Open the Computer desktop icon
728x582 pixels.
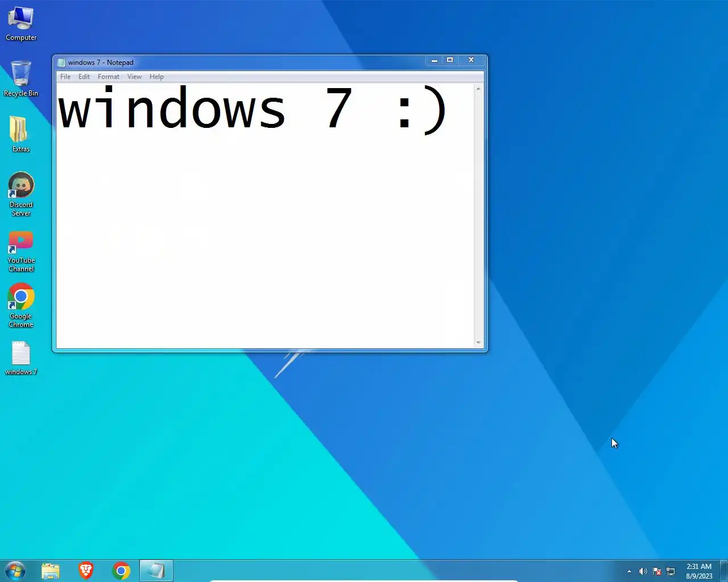(x=21, y=24)
